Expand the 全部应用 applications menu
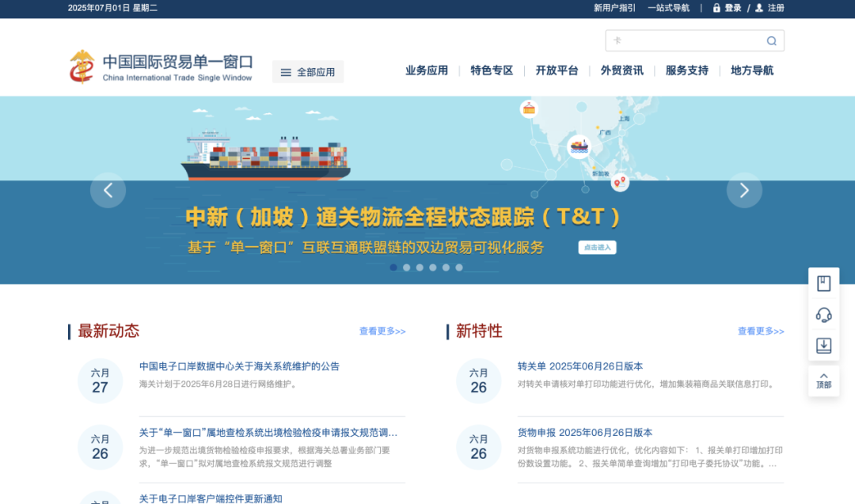The height and width of the screenshot is (504, 855). coord(308,71)
